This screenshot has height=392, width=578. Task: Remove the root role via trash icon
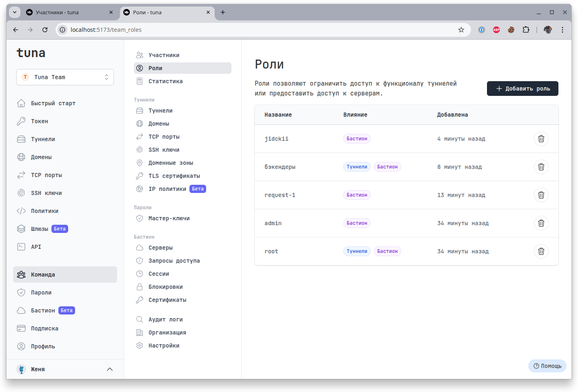[541, 251]
